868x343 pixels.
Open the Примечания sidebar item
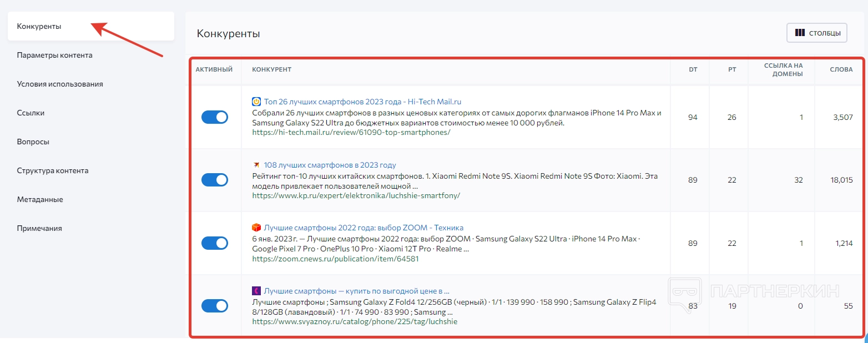pyautogui.click(x=39, y=228)
